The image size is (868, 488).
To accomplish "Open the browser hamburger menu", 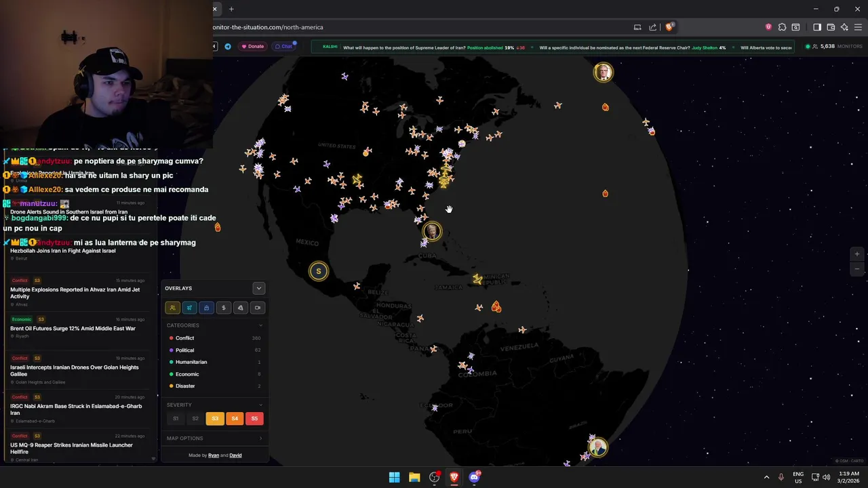I will [x=859, y=27].
